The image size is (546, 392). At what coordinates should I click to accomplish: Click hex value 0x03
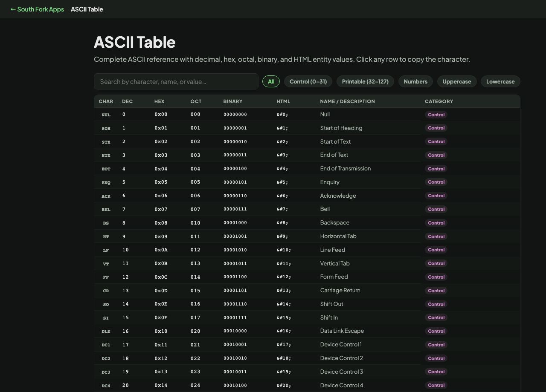[x=161, y=155]
